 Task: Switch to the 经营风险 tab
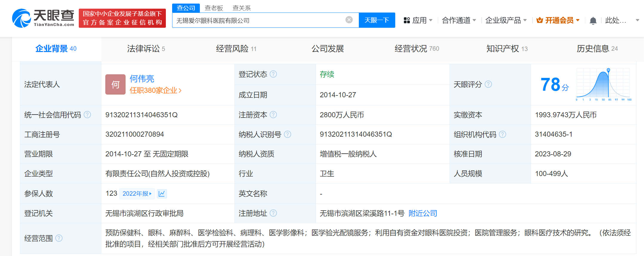[x=236, y=49]
